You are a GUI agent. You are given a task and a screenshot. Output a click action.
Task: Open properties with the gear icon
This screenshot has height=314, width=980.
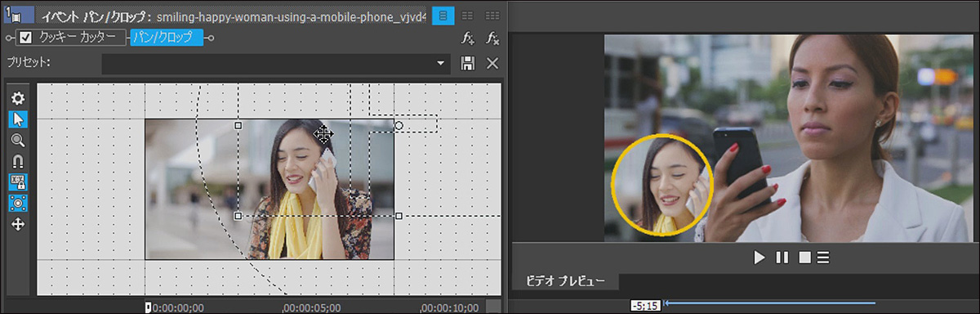tap(18, 98)
